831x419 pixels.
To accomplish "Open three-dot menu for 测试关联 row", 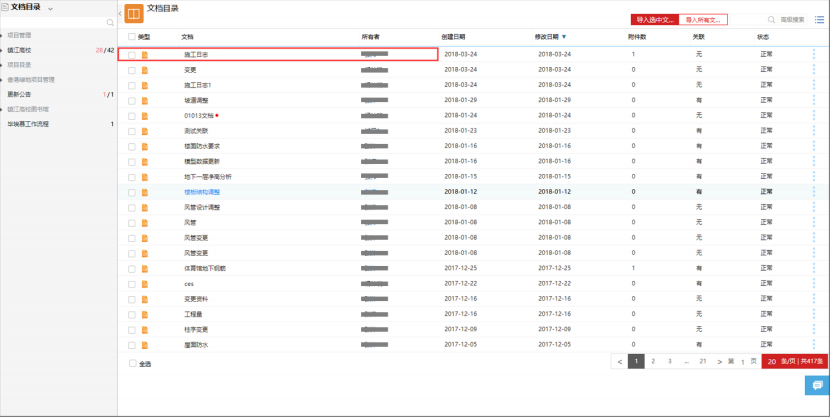I will 814,130.
